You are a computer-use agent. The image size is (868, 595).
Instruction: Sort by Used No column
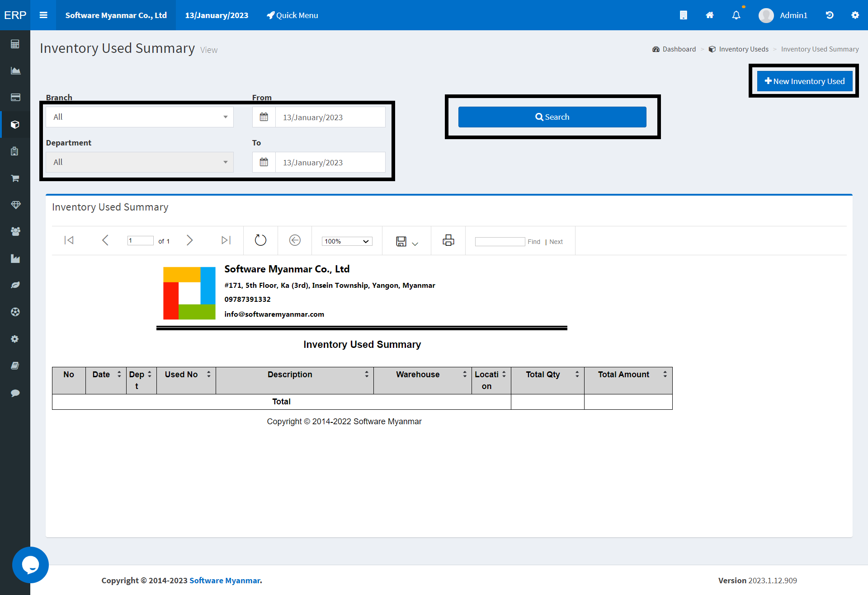(x=209, y=374)
